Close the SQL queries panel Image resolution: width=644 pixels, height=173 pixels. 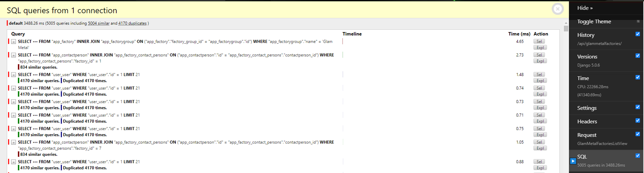click(x=557, y=9)
